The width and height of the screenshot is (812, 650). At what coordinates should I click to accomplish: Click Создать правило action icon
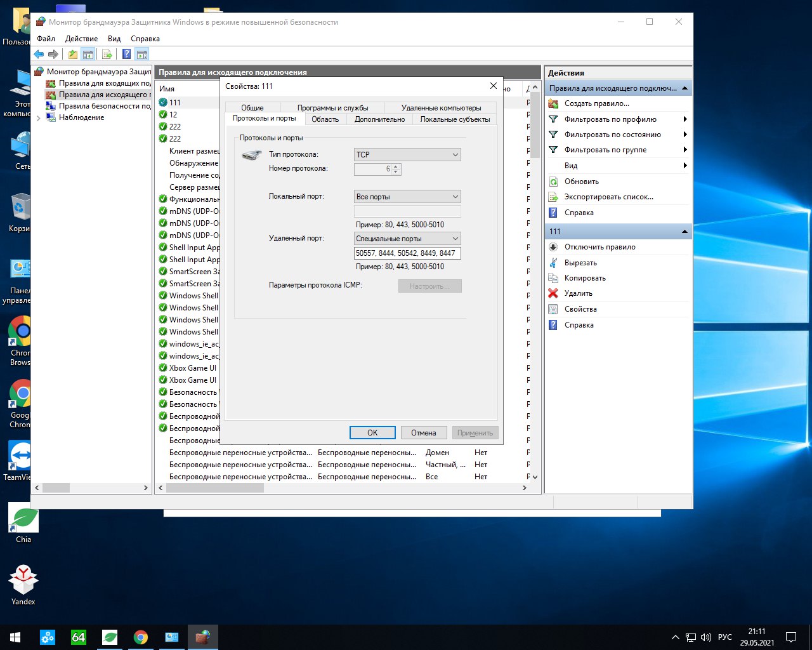553,103
